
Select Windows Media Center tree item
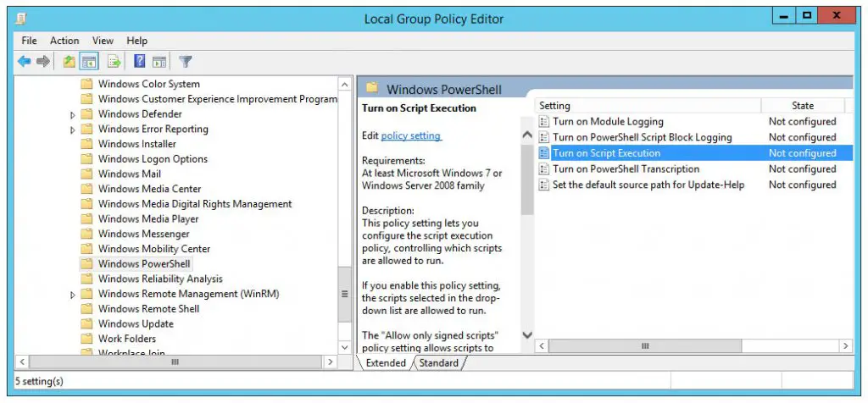(x=149, y=189)
